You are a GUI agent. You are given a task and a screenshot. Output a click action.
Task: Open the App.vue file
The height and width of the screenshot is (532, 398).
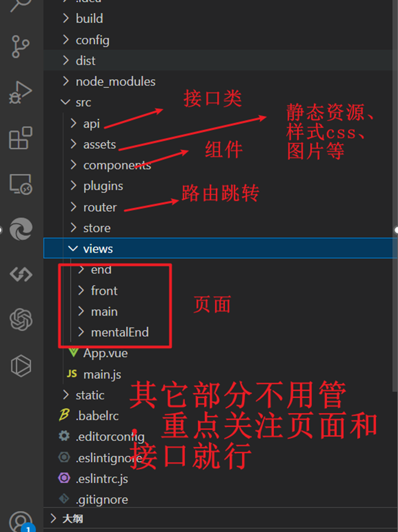pos(220,353)
